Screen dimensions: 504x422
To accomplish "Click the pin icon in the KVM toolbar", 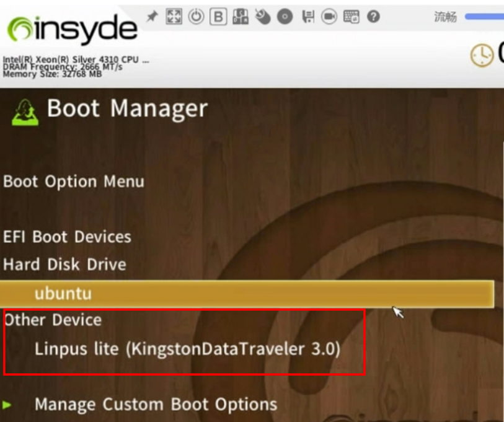I will point(152,16).
